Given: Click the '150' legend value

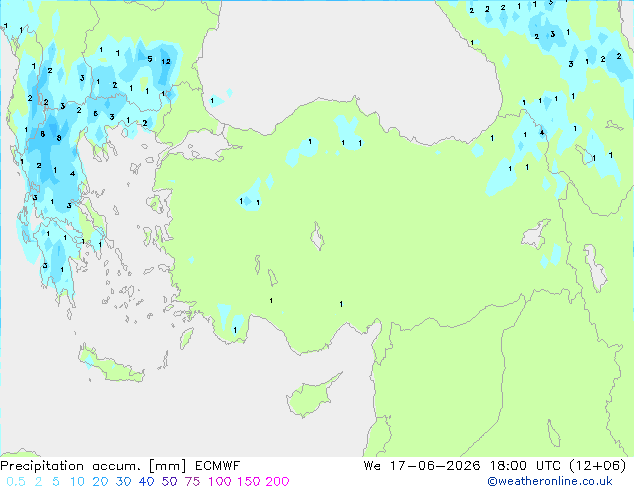Looking at the screenshot, I should pyautogui.click(x=248, y=482).
